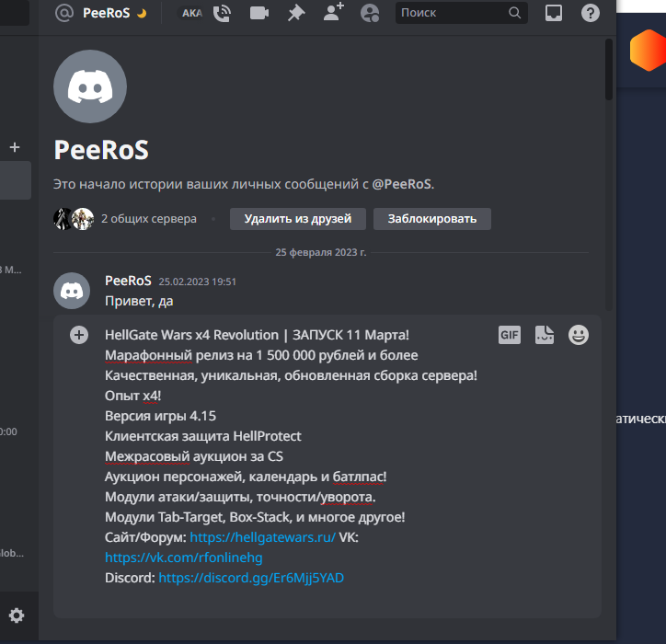This screenshot has height=644, width=666.
Task: Click the Поиск search field
Action: 461,13
